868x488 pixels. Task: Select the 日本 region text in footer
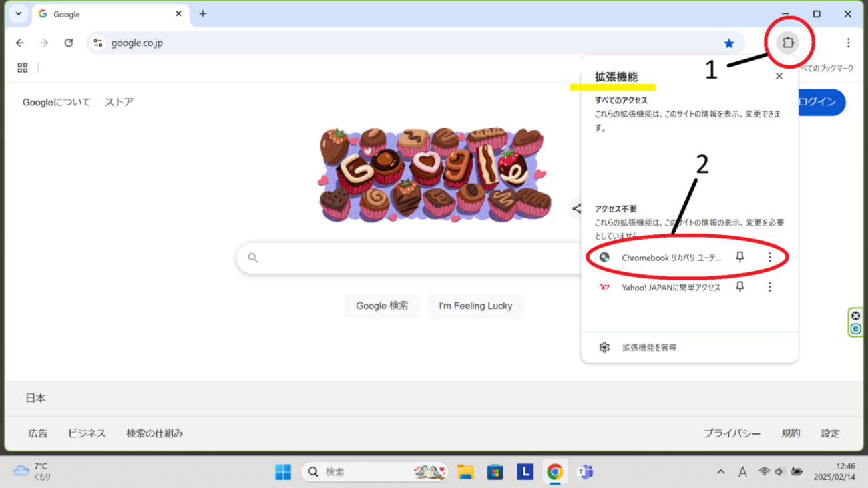point(35,398)
